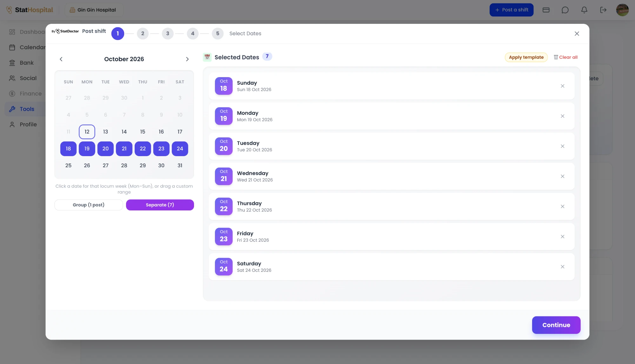Select Group (1 post) mode
This screenshot has width=635, height=364.
(x=89, y=205)
